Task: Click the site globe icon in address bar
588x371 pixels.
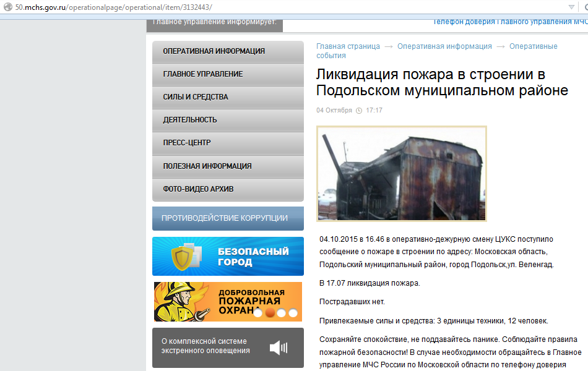Action: [7, 7]
